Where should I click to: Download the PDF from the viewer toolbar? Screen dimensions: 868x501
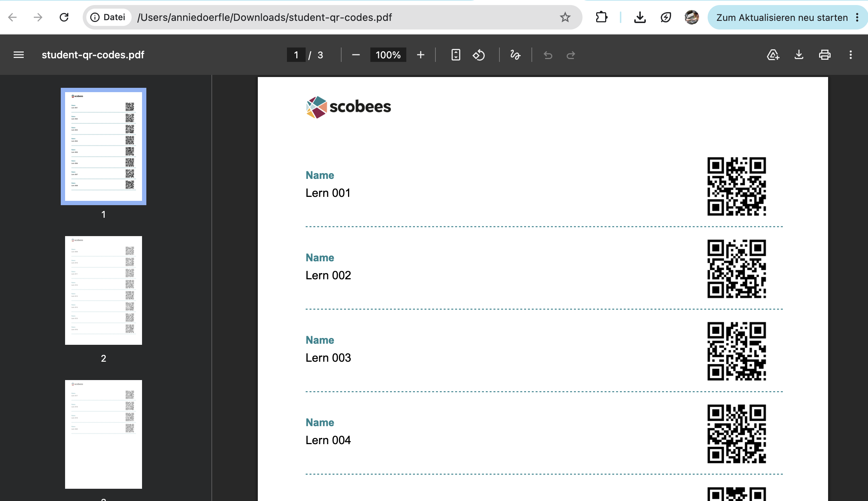799,55
